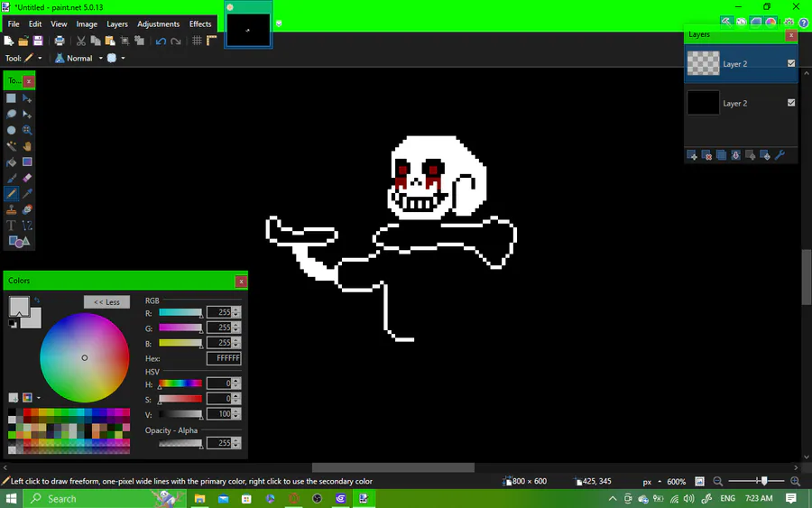Screen dimensions: 812x508
Task: Toggle visibility of top Layer 2
Action: [791, 63]
